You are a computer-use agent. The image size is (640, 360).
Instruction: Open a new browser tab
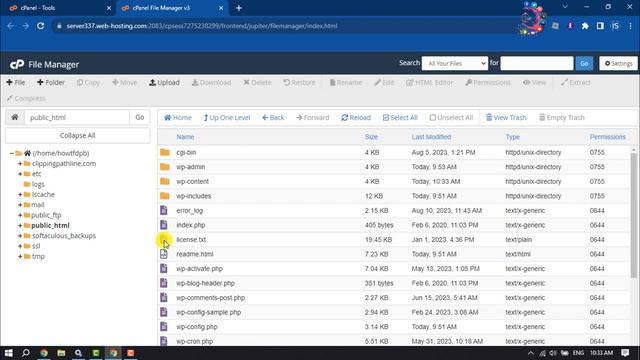pyautogui.click(x=239, y=8)
